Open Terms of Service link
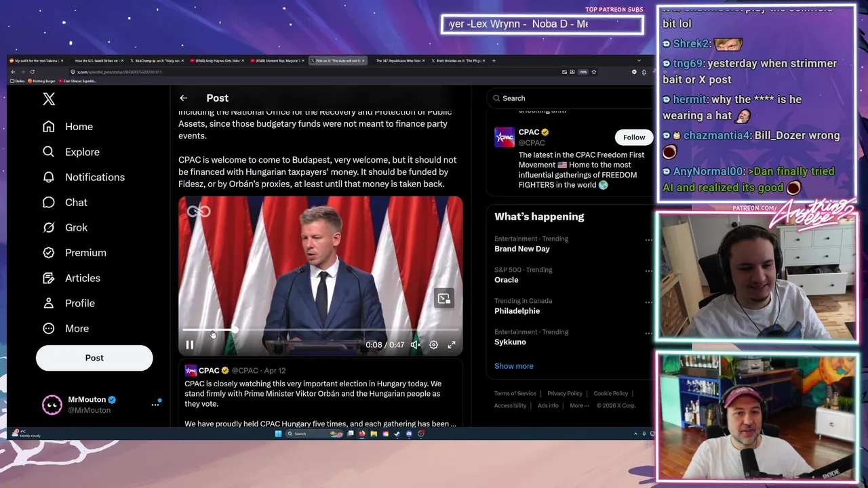Screen dimensions: 868x488 [x=515, y=393]
